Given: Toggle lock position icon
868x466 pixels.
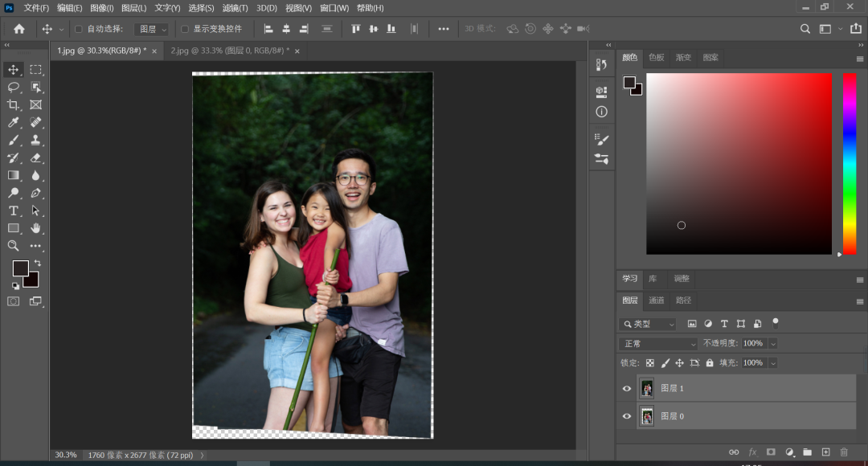Looking at the screenshot, I should [680, 363].
